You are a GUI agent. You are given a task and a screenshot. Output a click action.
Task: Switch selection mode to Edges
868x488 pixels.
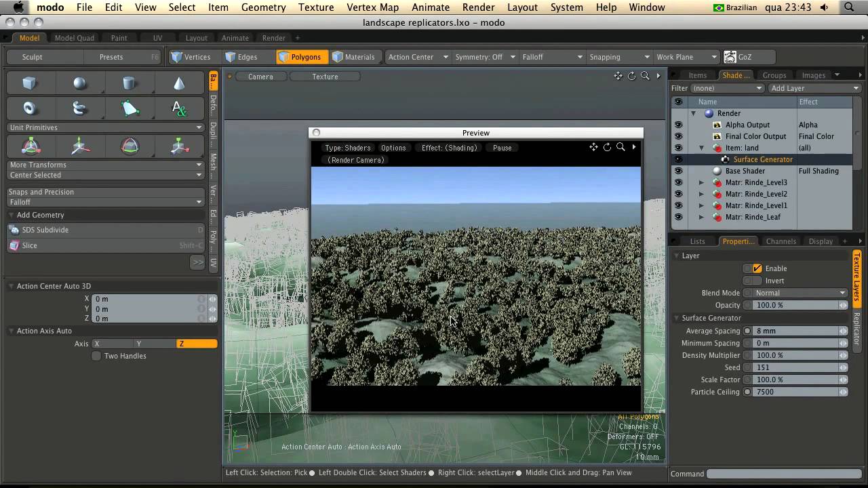click(x=241, y=57)
